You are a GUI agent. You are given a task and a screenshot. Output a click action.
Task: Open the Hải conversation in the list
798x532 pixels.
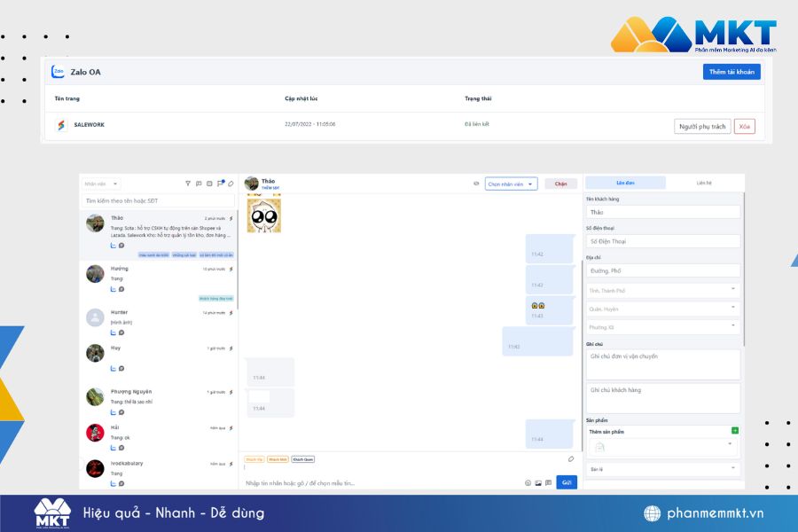click(158, 437)
